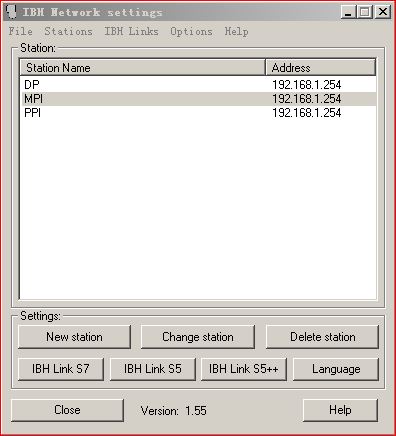The width and height of the screenshot is (396, 436).
Task: Select the DP station row
Action: point(198,85)
